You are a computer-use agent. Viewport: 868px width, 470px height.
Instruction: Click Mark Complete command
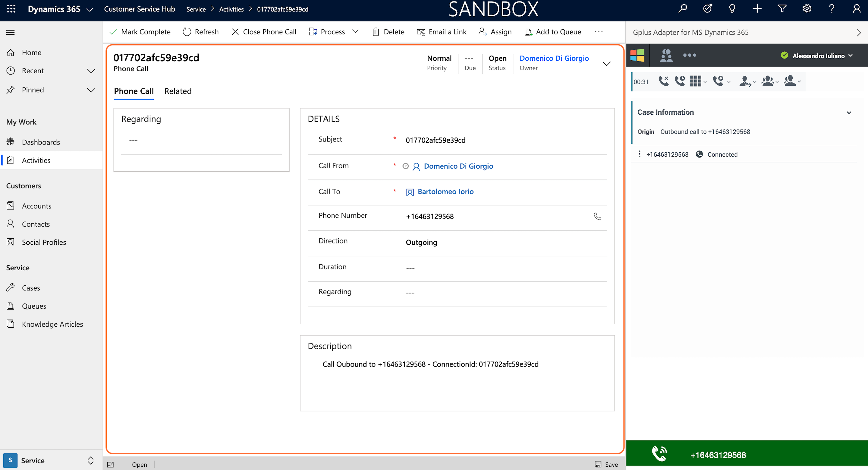pyautogui.click(x=140, y=32)
